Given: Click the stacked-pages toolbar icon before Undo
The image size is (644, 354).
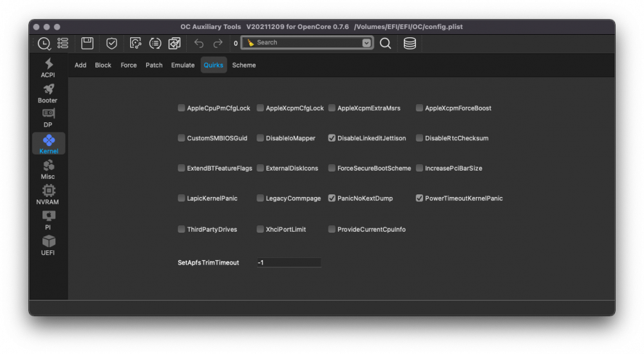Looking at the screenshot, I should (175, 43).
